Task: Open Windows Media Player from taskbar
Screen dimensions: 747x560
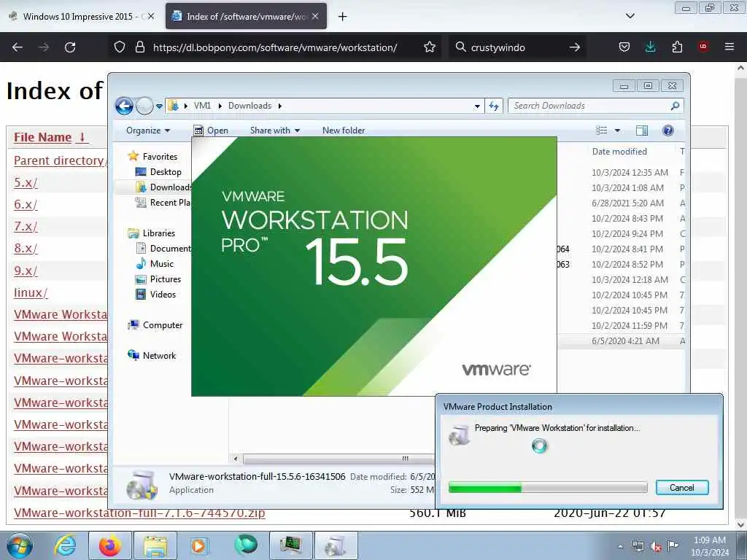Action: click(x=199, y=545)
